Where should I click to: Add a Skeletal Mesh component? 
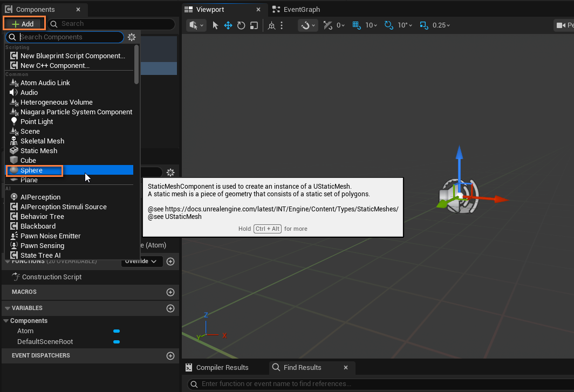click(69, 141)
